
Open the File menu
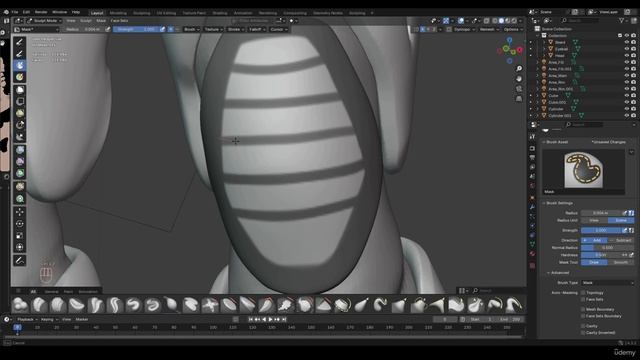[15, 12]
